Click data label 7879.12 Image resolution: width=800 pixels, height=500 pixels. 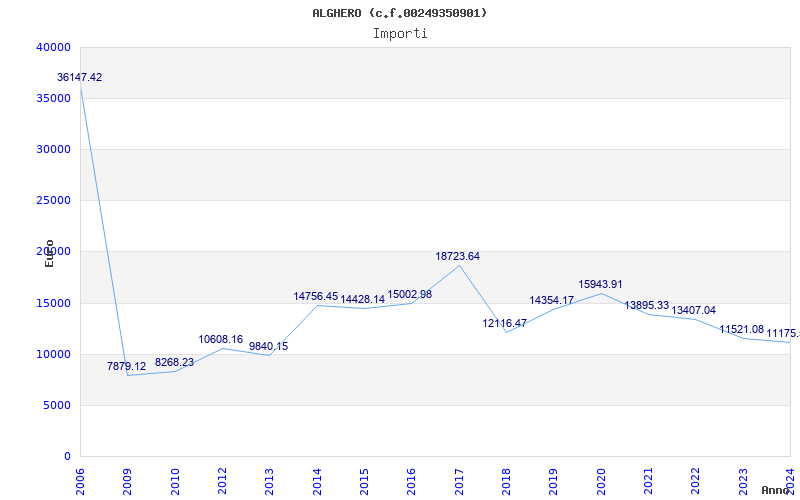coord(127,366)
